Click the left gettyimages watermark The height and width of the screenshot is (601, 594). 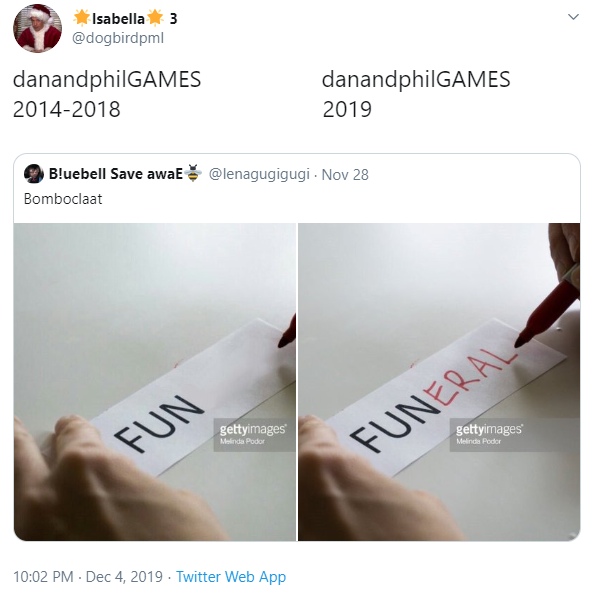(254, 435)
